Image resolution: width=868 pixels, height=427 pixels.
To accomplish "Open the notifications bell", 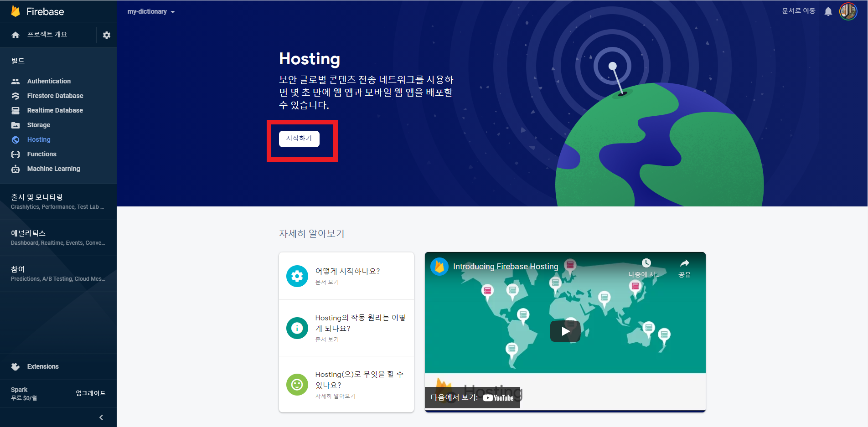I will (x=828, y=11).
